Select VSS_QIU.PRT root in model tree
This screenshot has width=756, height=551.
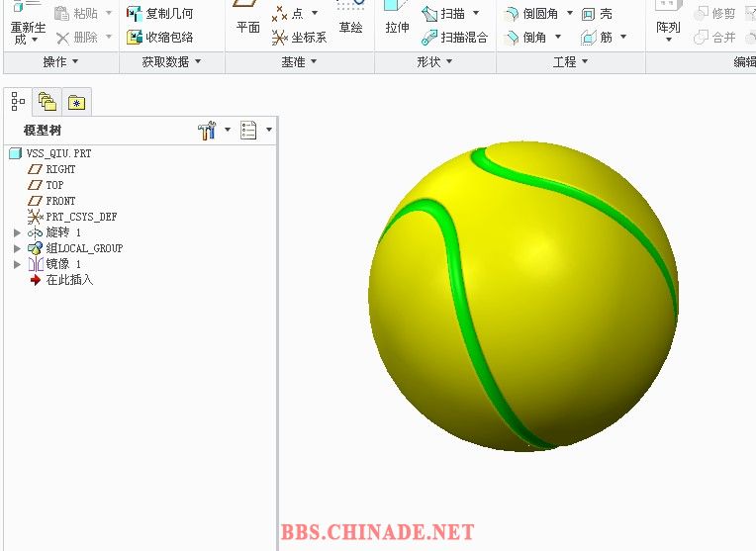pyautogui.click(x=50, y=153)
